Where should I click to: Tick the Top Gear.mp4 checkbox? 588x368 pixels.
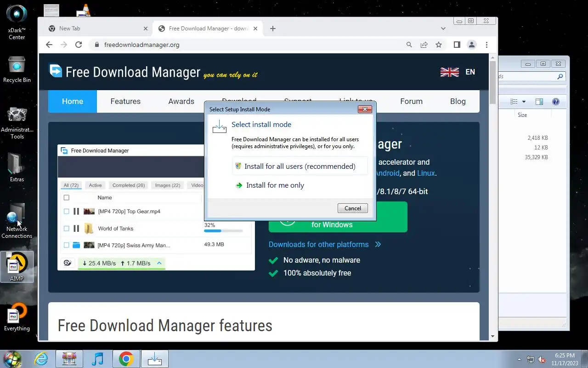66,212
